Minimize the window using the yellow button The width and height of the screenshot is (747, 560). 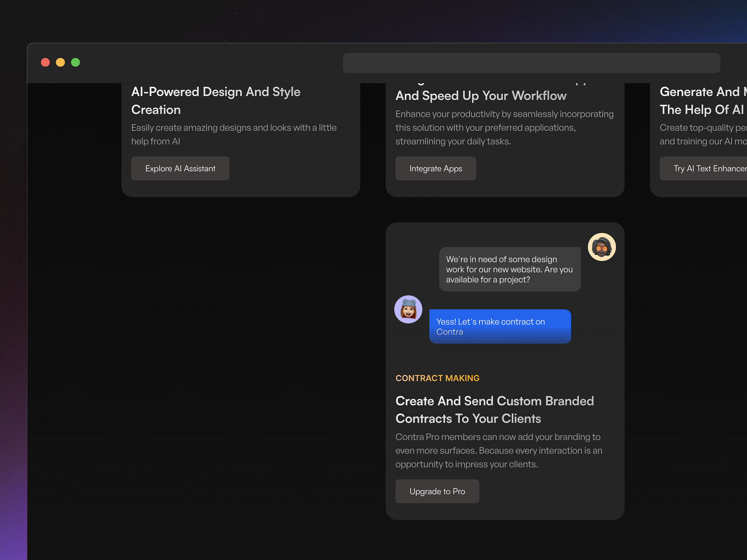pos(60,63)
